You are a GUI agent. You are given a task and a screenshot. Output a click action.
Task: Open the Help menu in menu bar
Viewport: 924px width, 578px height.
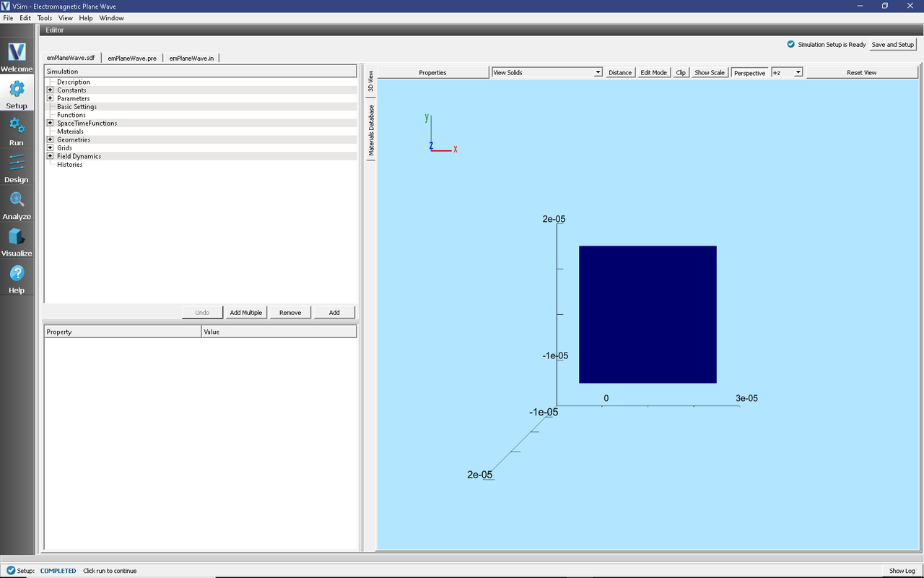[86, 18]
